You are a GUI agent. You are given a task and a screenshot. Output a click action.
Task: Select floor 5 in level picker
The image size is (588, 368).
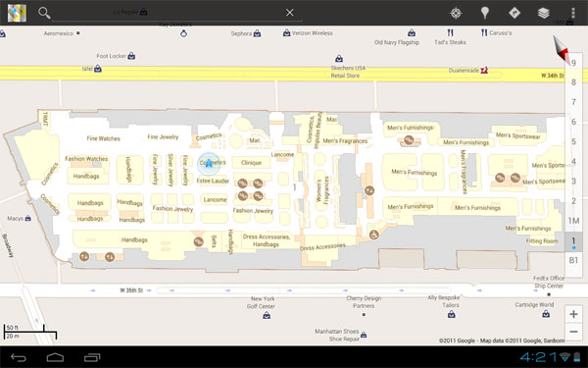(x=573, y=141)
